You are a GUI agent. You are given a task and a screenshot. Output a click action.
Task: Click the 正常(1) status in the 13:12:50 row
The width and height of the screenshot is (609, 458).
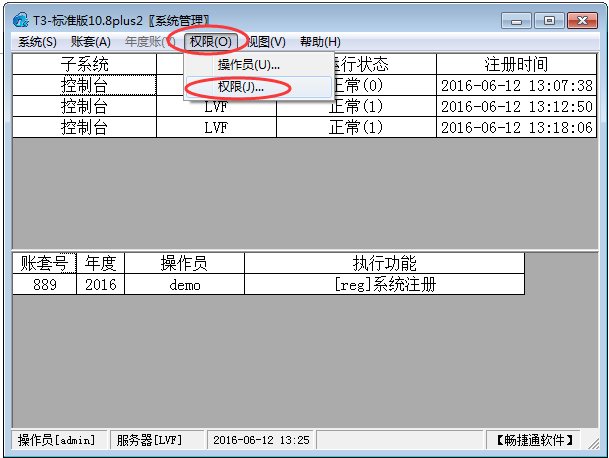click(356, 106)
